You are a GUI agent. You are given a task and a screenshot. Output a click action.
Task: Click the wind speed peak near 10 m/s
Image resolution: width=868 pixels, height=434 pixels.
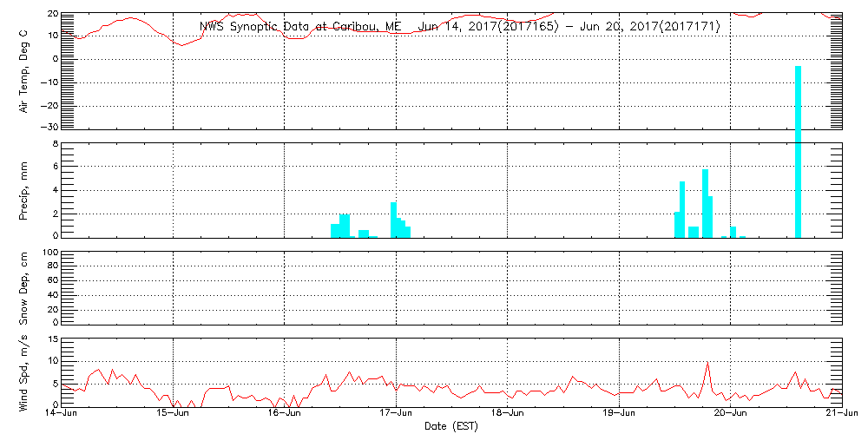point(707,363)
